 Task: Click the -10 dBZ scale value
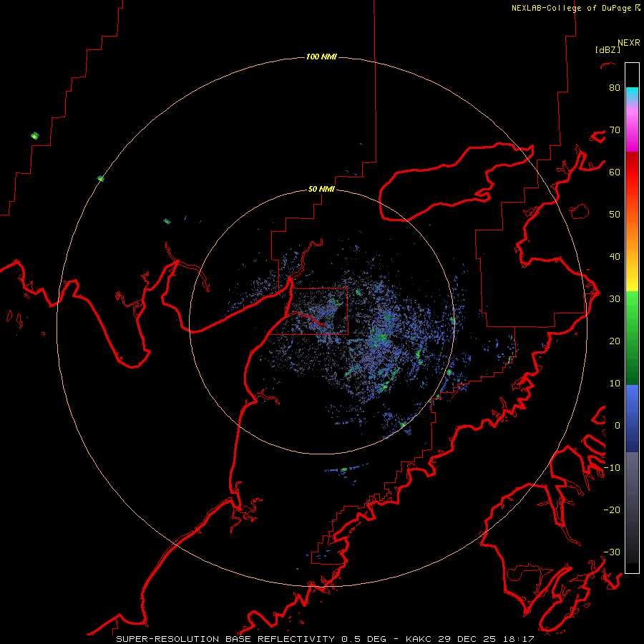pos(613,467)
